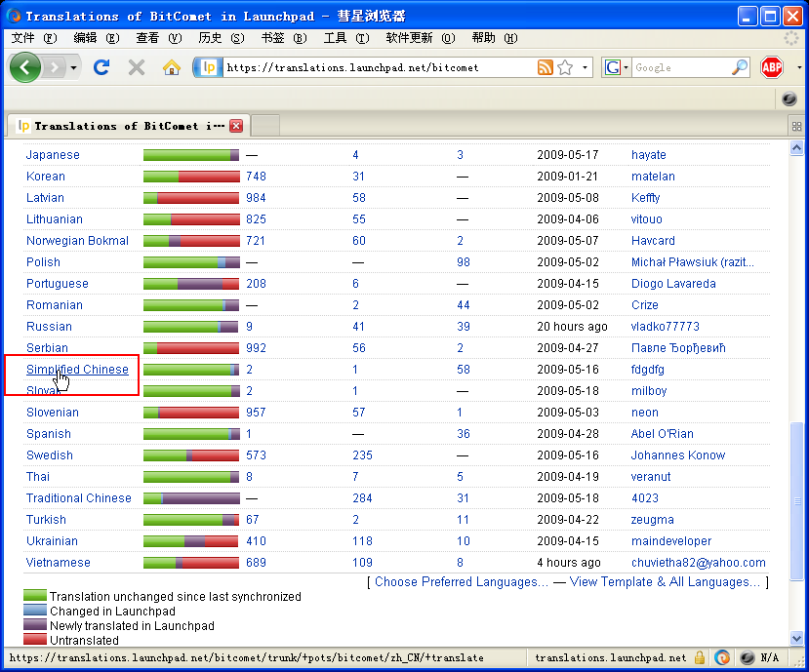The height and width of the screenshot is (672, 809).
Task: Click the Stop loading X icon
Action: click(137, 67)
